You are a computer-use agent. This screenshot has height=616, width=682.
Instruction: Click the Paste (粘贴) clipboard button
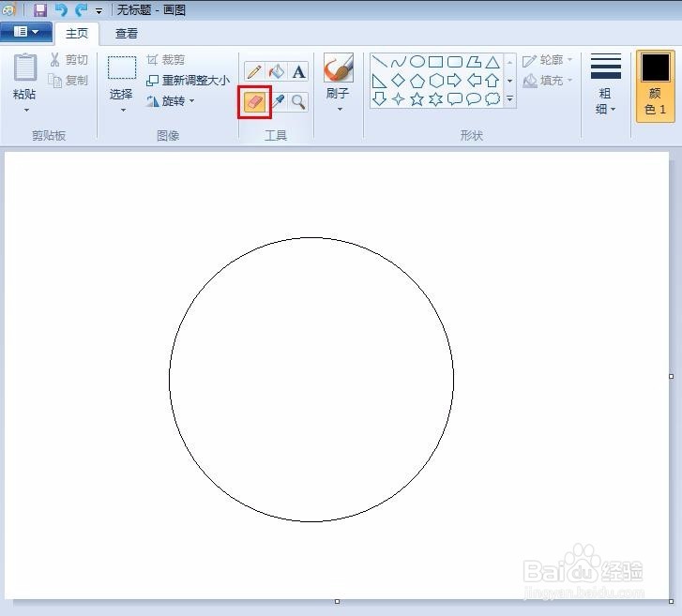click(24, 68)
